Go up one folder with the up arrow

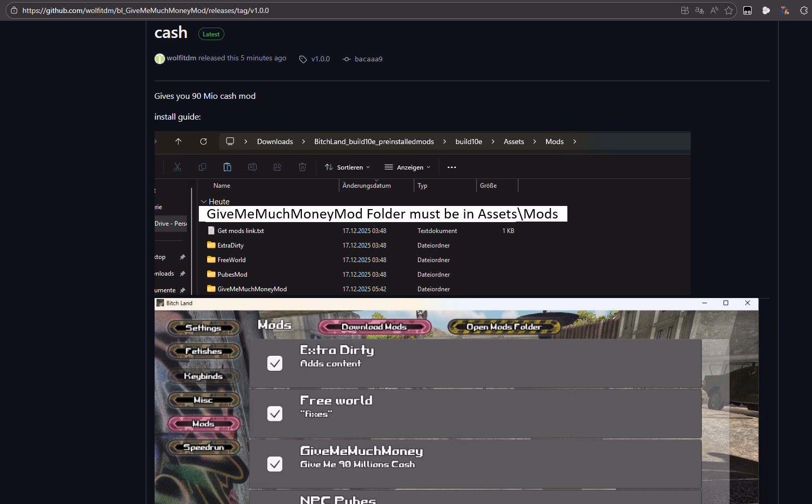tap(179, 141)
